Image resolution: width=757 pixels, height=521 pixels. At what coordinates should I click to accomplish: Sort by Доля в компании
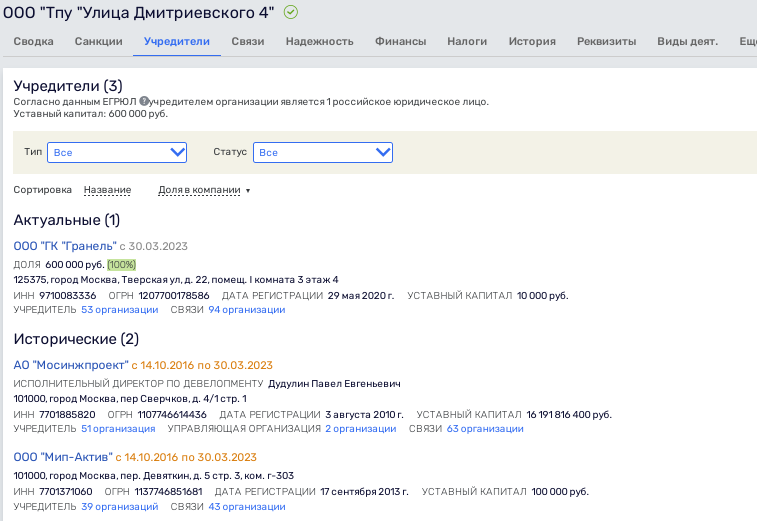[x=199, y=190]
